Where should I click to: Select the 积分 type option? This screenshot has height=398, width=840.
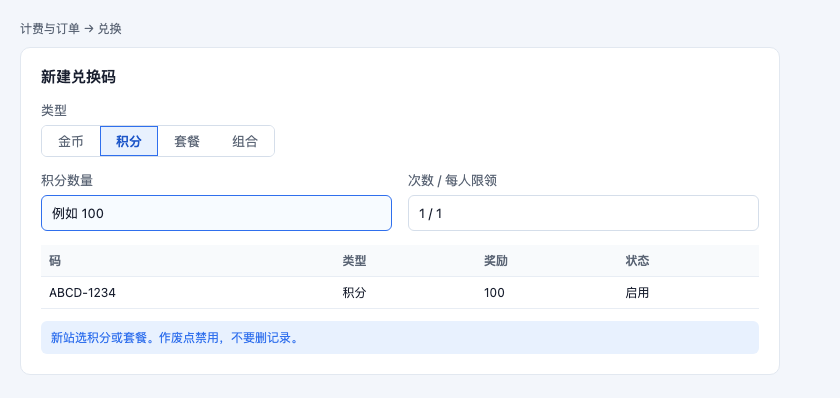(x=129, y=141)
